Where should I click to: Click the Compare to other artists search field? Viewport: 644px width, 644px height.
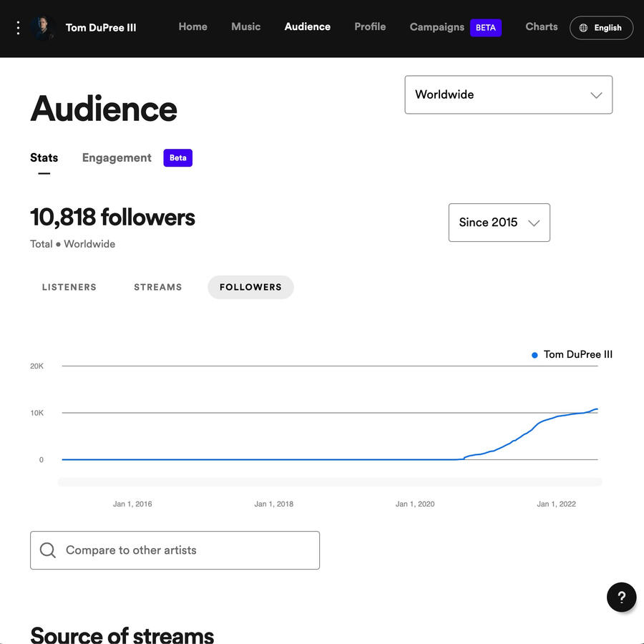coord(175,550)
